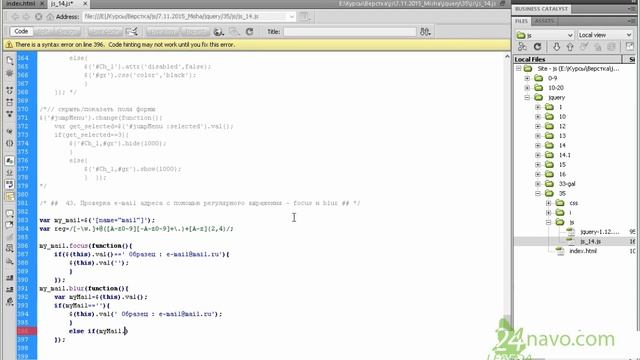Go back using the browser navigation arrow
Image resolution: width=640 pixels, height=360 pixels.
(15, 17)
